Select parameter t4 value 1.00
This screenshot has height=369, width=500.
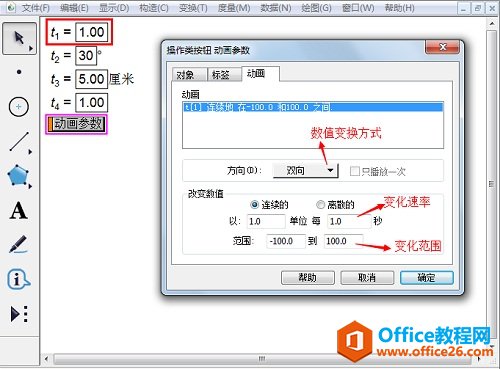tap(92, 103)
